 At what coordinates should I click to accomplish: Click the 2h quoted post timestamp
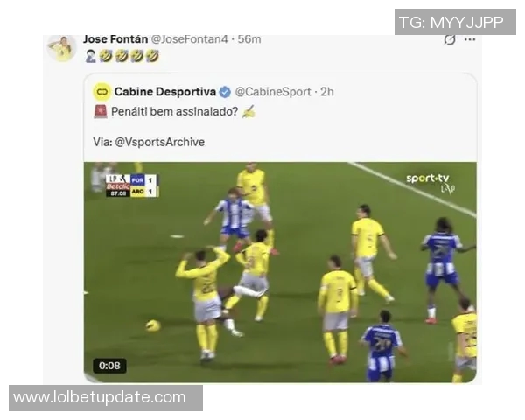click(x=327, y=92)
